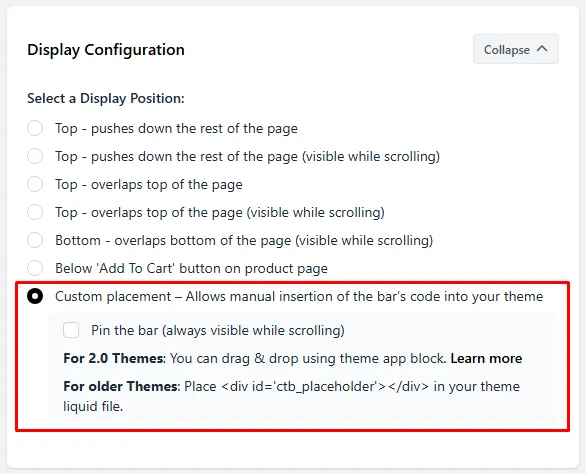Image resolution: width=586 pixels, height=474 pixels.
Task: Click the 'Pin the bar (always visible while scrolling)' label
Action: tap(218, 330)
